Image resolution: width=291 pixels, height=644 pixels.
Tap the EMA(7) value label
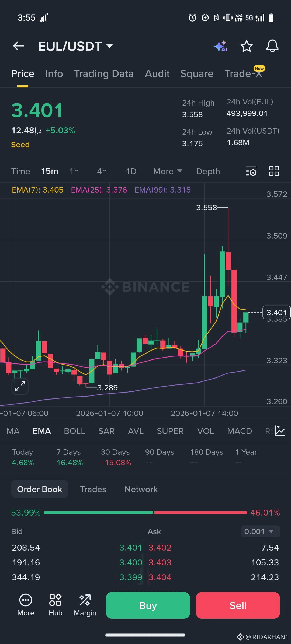(37, 190)
